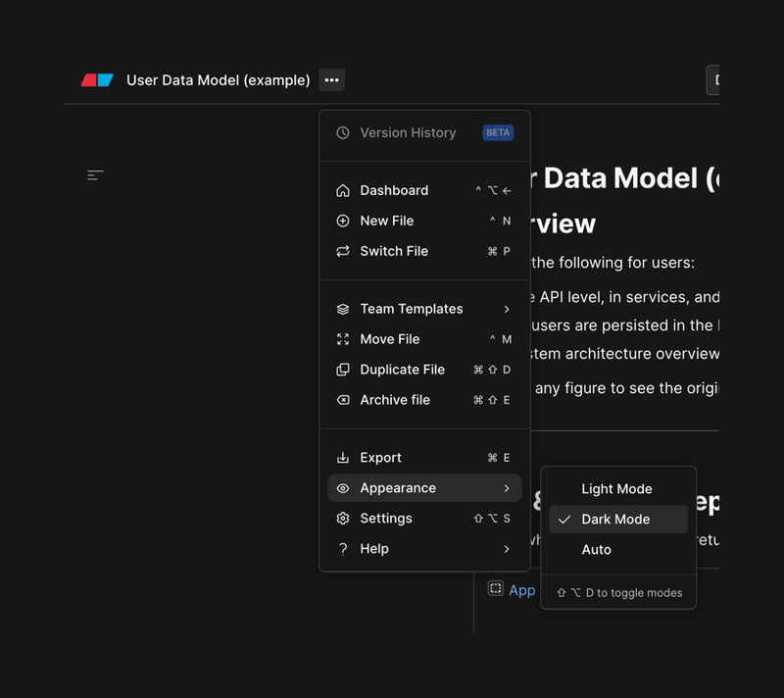
Task: Select the Dashboard home icon
Action: 344,190
